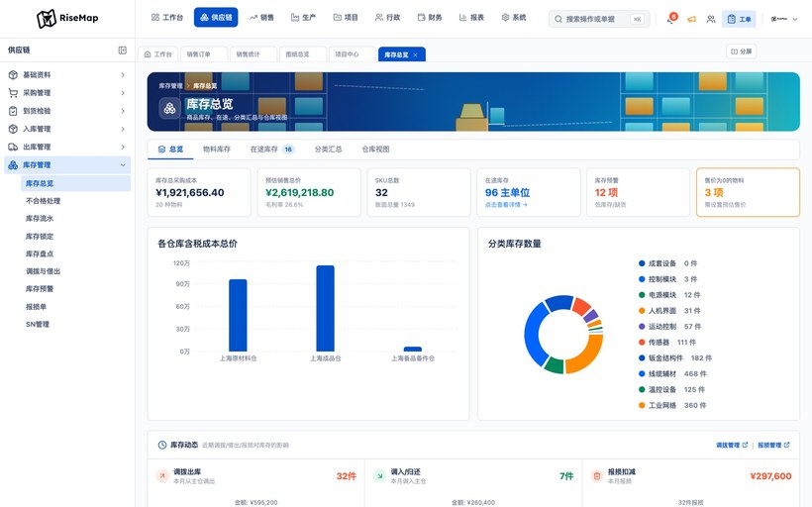Click the 调拨出库 arrow icon
The height and width of the screenshot is (507, 812).
[x=162, y=475]
